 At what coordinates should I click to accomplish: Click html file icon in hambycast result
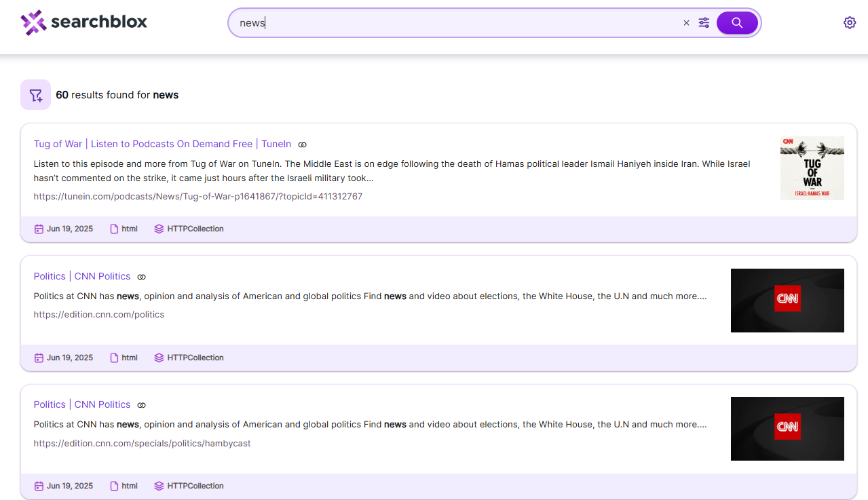point(114,486)
